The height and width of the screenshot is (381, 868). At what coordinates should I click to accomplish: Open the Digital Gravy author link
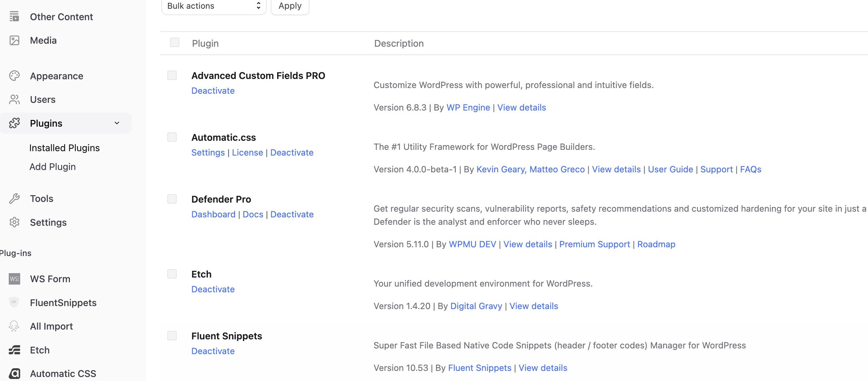click(x=476, y=306)
